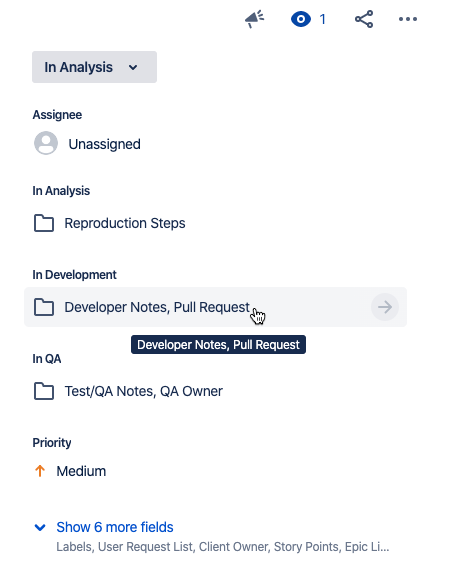This screenshot has width=461, height=566.
Task: Open Developer Notes, Pull Request group
Action: (216, 307)
